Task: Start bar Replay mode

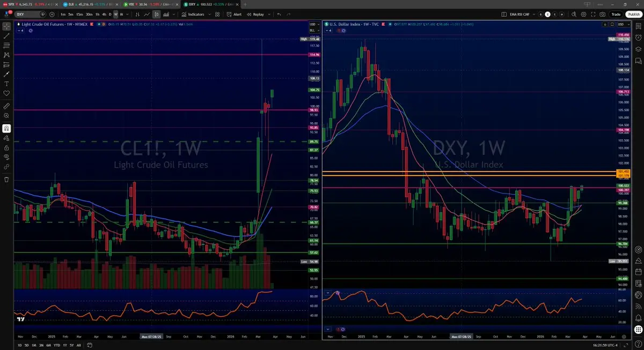Action: click(x=255, y=14)
